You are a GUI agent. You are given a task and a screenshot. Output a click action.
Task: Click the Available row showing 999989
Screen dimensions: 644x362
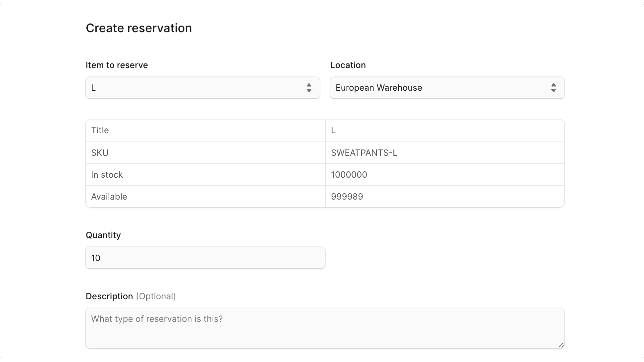tap(347, 197)
